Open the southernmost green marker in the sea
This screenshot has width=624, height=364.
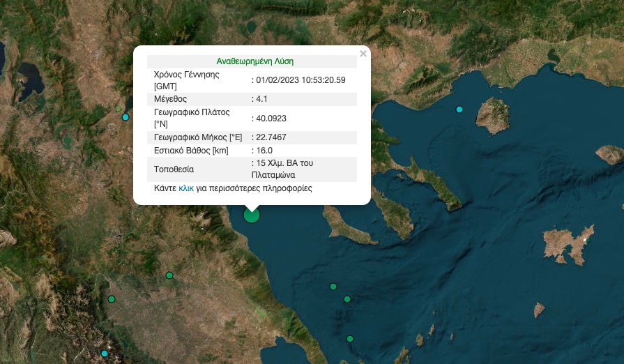click(351, 339)
